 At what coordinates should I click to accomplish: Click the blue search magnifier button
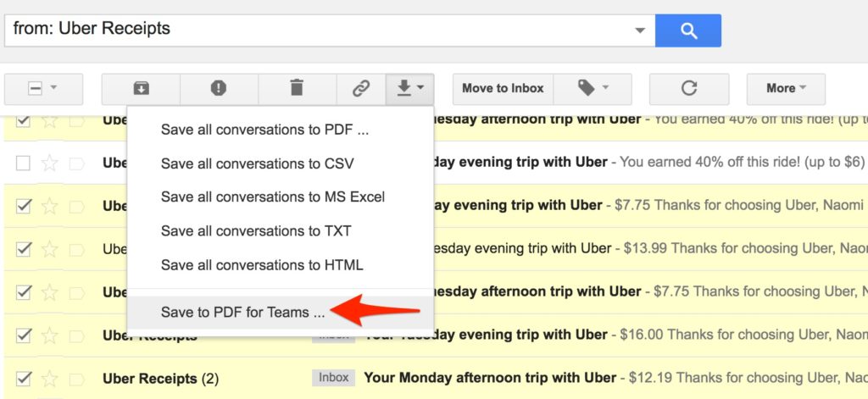click(688, 30)
